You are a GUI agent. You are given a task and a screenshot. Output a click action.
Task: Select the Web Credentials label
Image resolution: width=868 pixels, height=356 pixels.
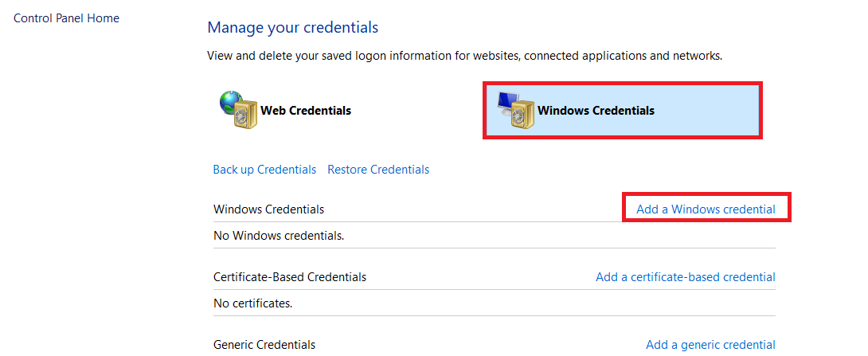tap(306, 111)
